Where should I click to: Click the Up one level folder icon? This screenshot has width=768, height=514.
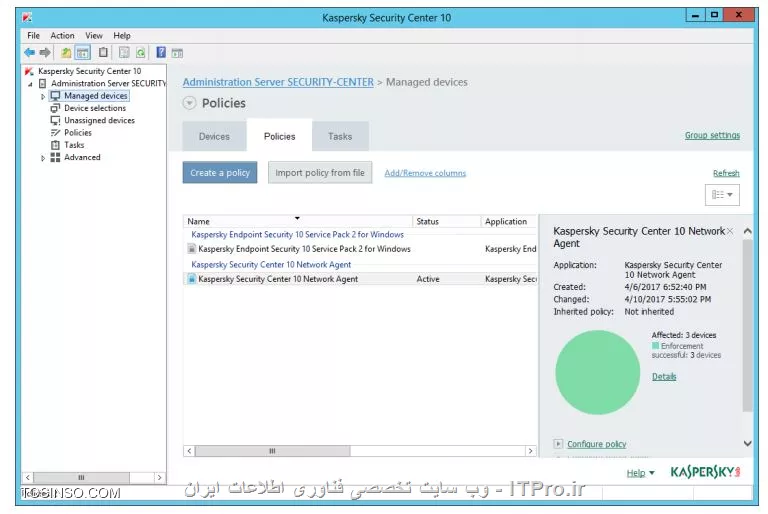(66, 52)
